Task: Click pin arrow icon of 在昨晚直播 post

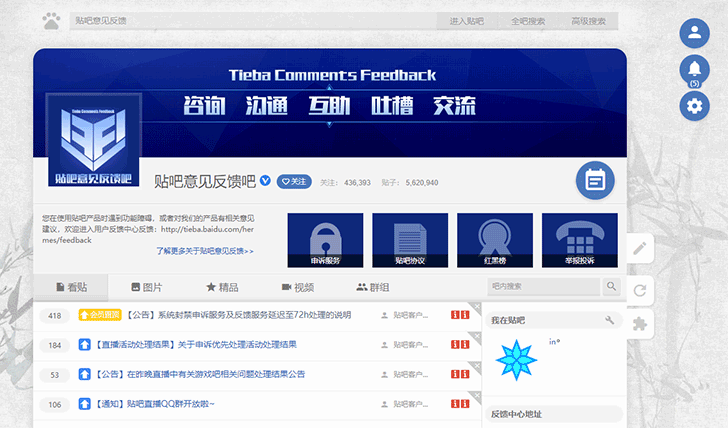Action: [x=84, y=374]
